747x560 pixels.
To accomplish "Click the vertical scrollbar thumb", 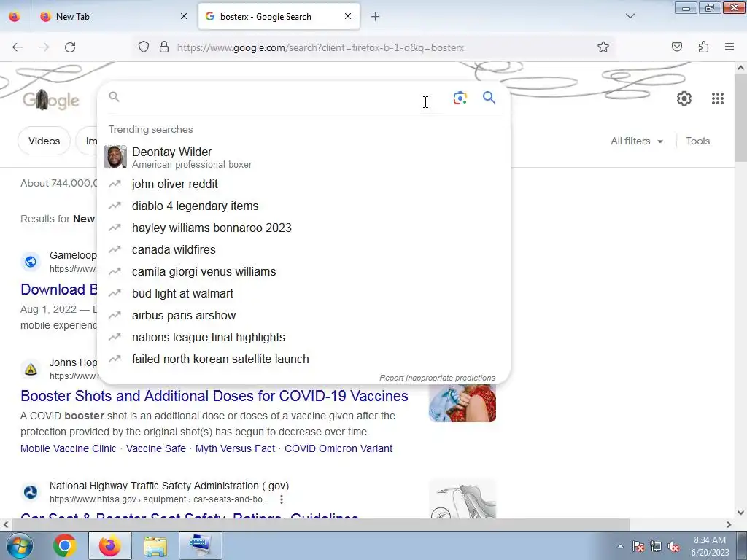I will pyautogui.click(x=740, y=118).
